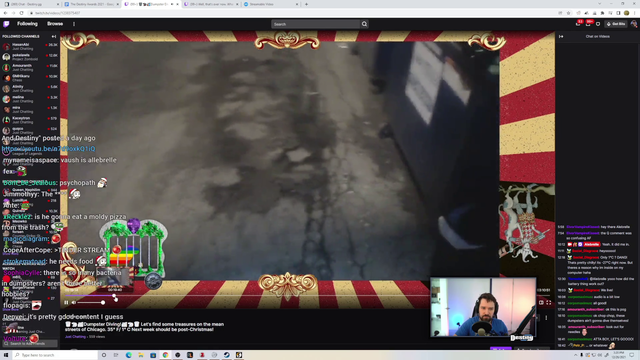Click the magnifying glass search button
The image size is (640, 360).
[364, 24]
